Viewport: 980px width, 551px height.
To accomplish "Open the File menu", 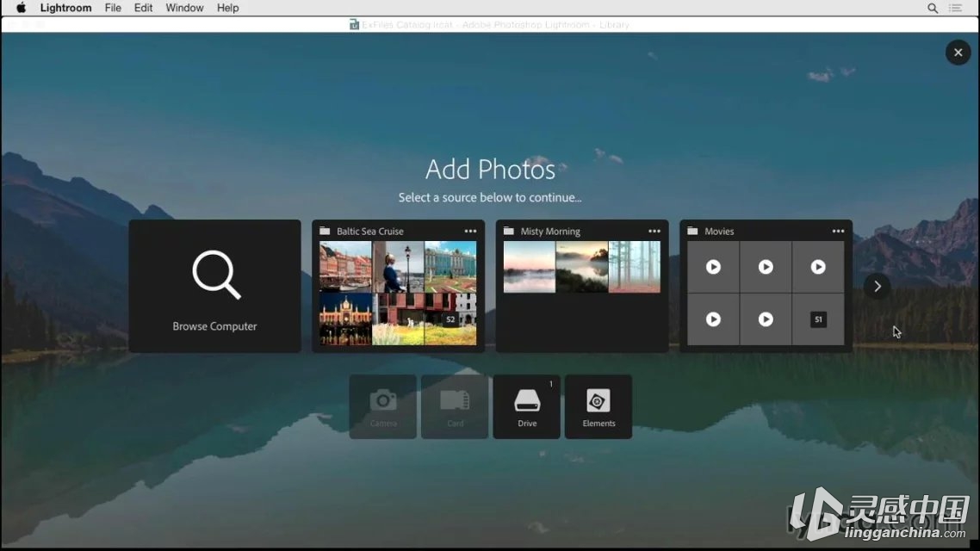I will click(x=113, y=8).
